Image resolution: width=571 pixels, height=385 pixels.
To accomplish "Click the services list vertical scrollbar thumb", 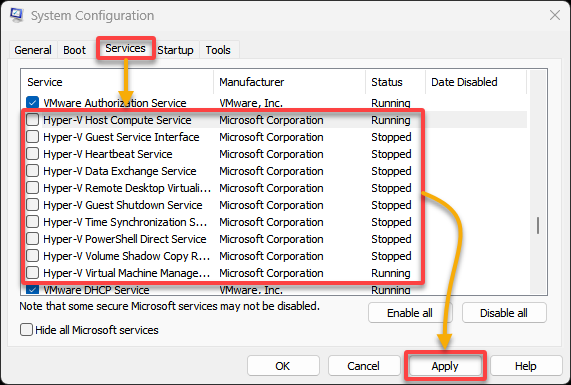I will pos(538,225).
